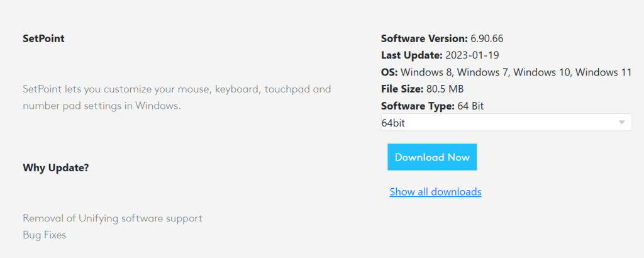The width and height of the screenshot is (644, 258).
Task: Click the SetPoint description paragraph
Action: coord(176,98)
